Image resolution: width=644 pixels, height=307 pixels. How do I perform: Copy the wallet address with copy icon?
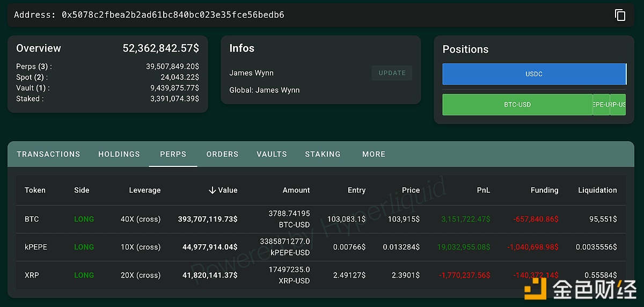(x=620, y=15)
